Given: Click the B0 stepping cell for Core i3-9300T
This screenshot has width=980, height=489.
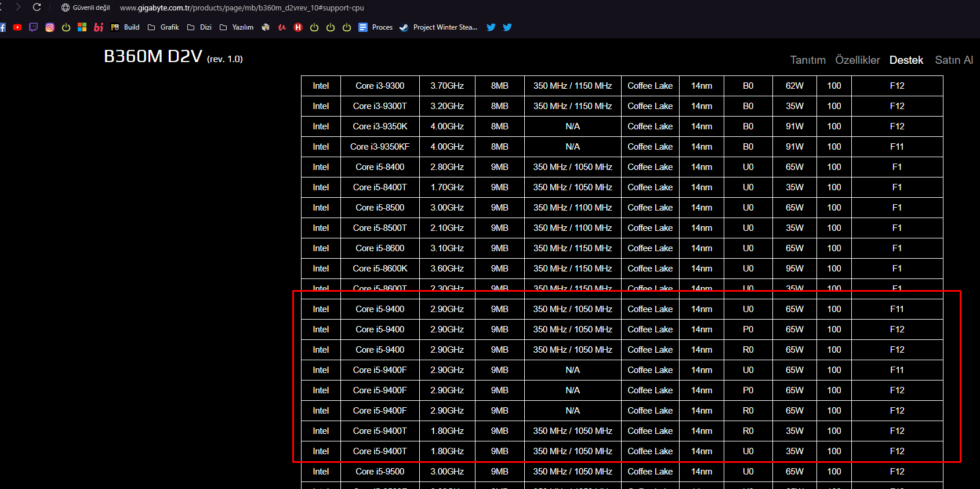Looking at the screenshot, I should pyautogui.click(x=748, y=106).
